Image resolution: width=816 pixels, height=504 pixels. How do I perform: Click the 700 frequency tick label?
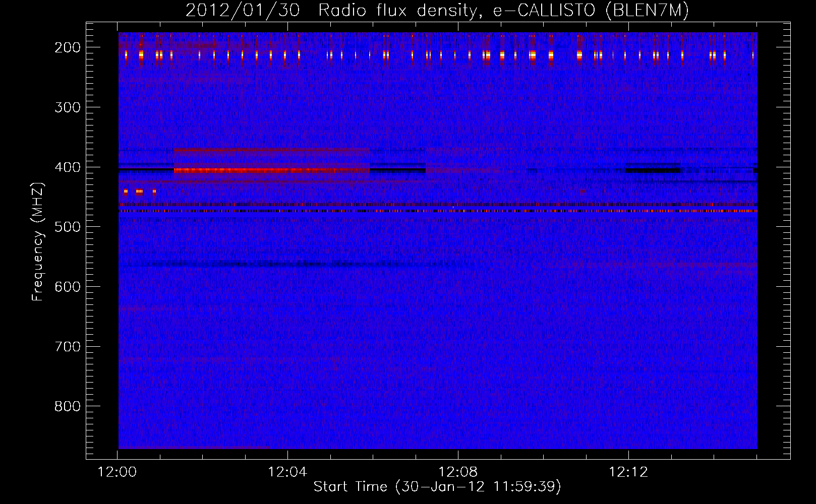click(x=67, y=347)
